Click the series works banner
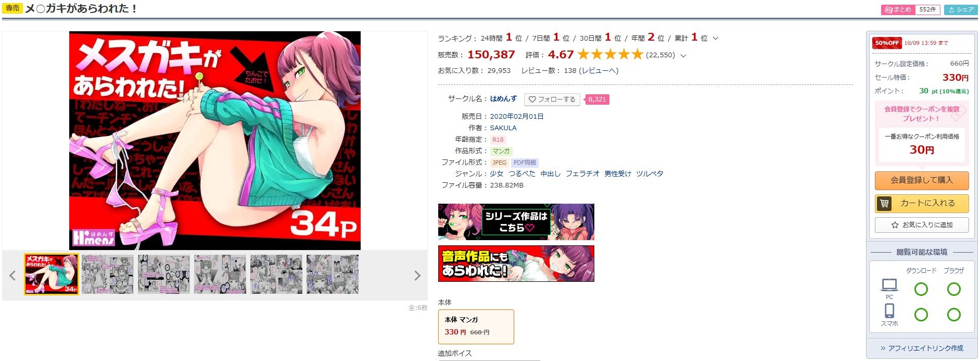Viewport: 980px width, 361px height. tap(516, 222)
